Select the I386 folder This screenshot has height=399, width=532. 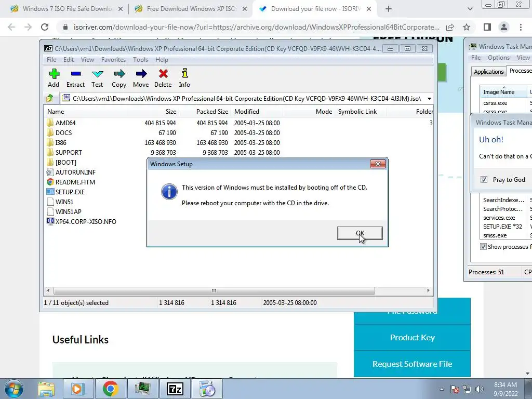(x=61, y=142)
